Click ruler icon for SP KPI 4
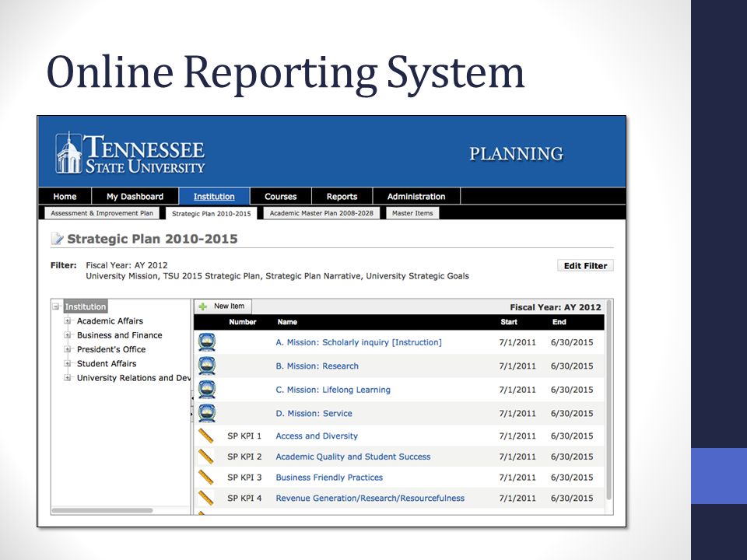The image size is (747, 560). pos(205,498)
